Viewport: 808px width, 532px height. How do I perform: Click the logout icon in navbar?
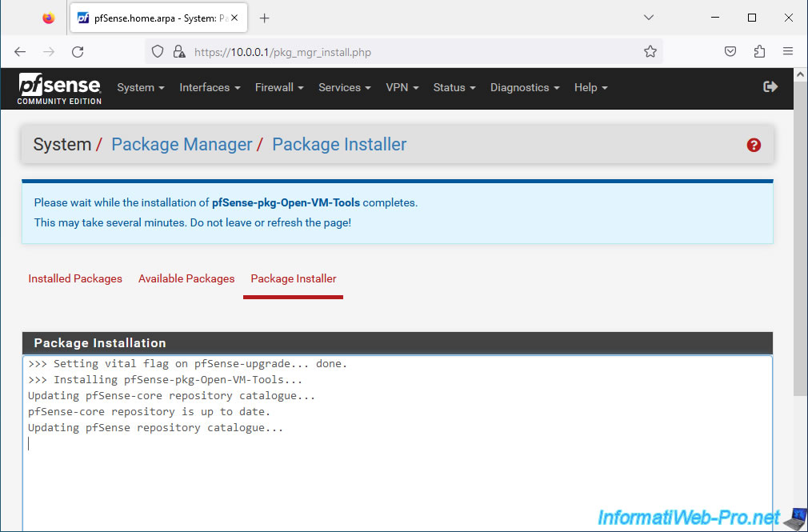click(770, 86)
